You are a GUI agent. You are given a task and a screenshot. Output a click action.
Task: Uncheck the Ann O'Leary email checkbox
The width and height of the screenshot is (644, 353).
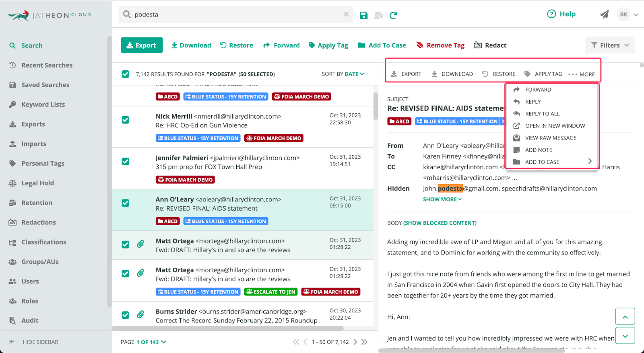click(126, 203)
